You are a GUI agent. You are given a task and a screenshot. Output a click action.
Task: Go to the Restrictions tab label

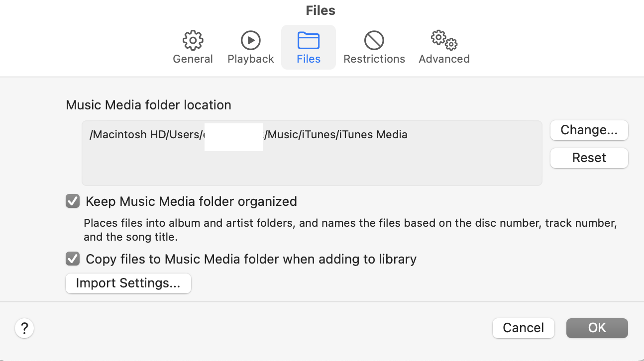tap(374, 59)
